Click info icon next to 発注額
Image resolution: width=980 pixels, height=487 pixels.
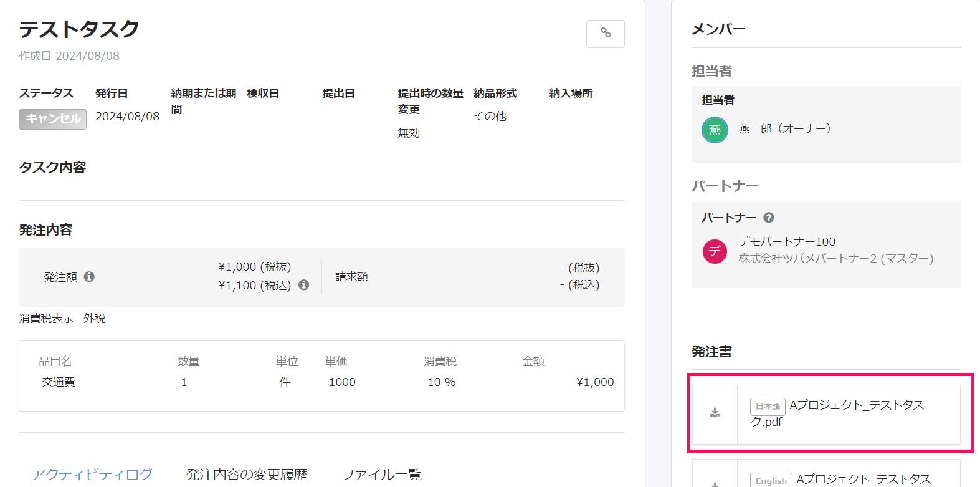(89, 276)
